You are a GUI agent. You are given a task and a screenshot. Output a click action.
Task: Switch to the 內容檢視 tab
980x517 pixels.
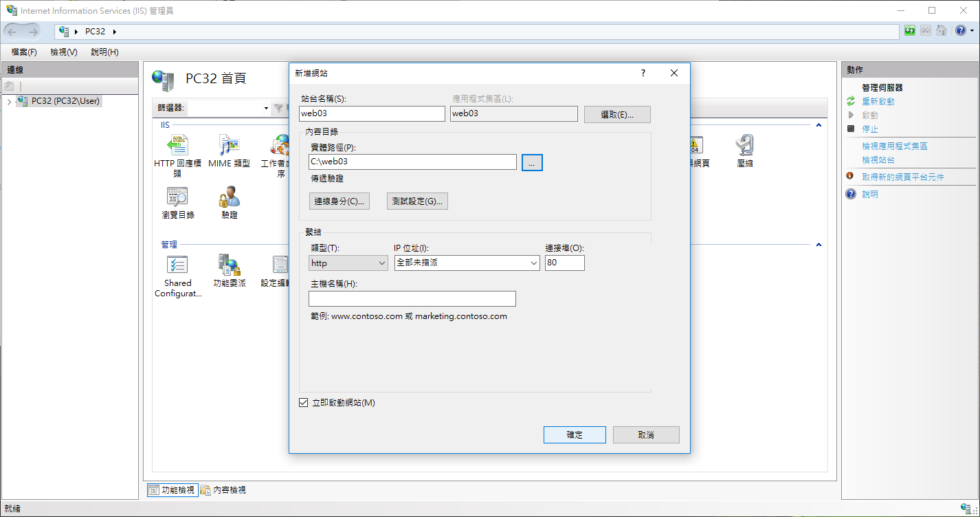pyautogui.click(x=223, y=490)
